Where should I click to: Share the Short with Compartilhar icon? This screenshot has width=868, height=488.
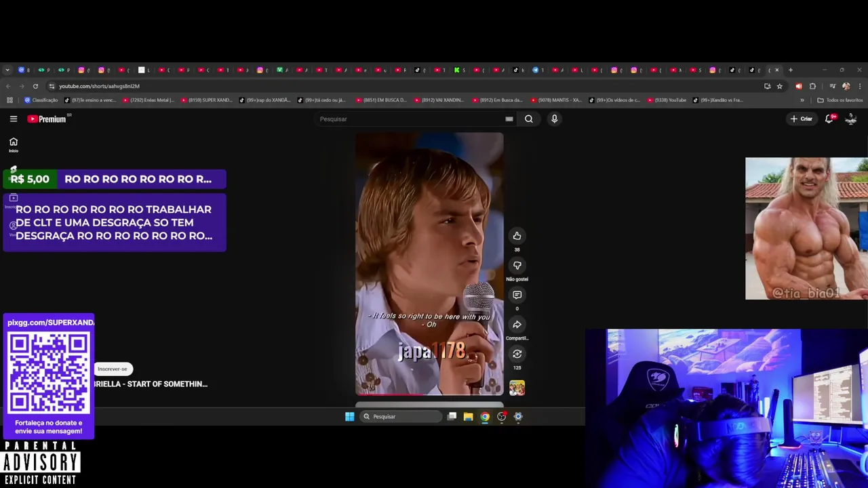517,325
